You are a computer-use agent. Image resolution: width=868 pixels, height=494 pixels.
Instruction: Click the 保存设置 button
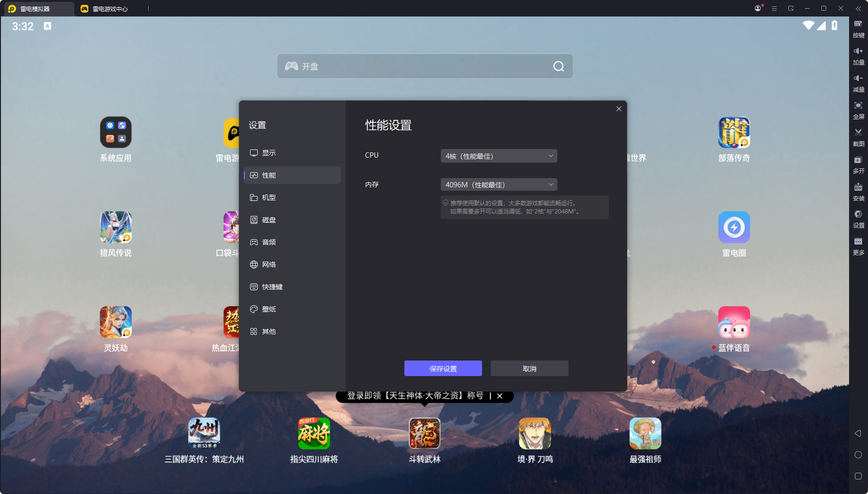pos(443,368)
